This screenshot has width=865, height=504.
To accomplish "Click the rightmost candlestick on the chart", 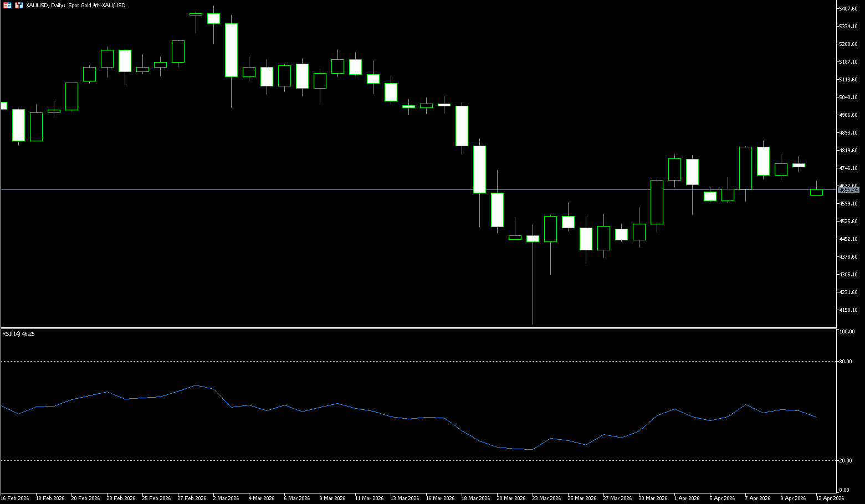I will 816,192.
